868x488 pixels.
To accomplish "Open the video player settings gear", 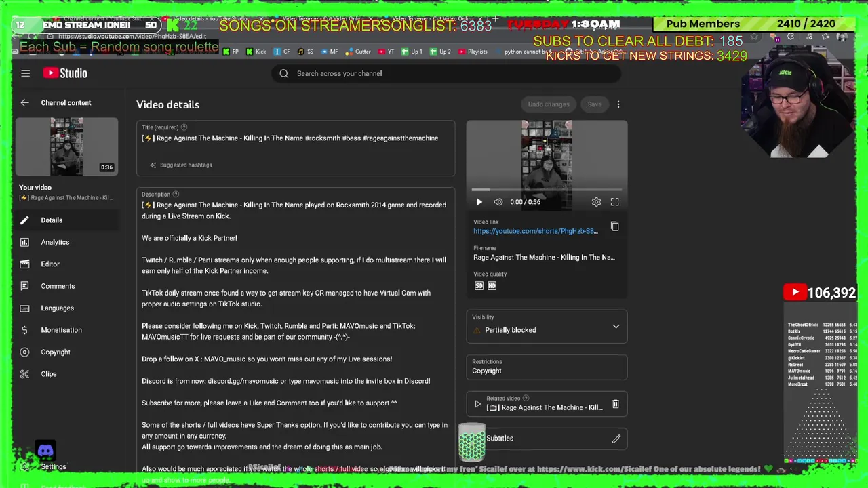I will [x=596, y=202].
